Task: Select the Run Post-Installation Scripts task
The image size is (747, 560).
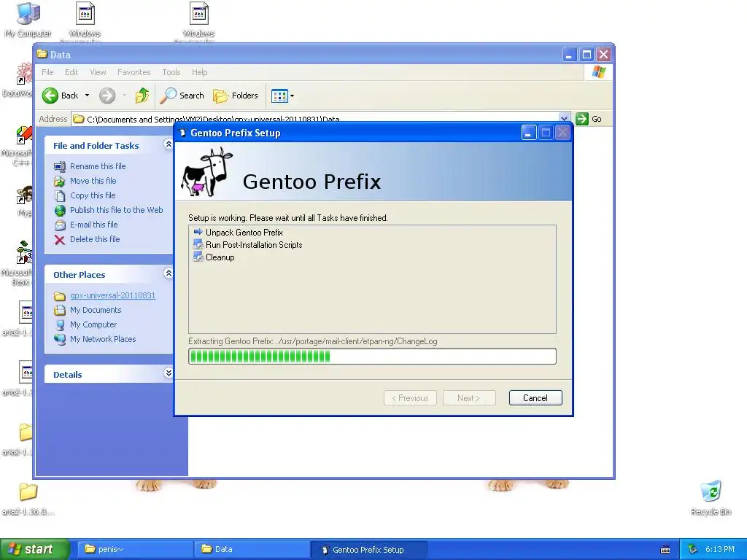Action: tap(254, 245)
